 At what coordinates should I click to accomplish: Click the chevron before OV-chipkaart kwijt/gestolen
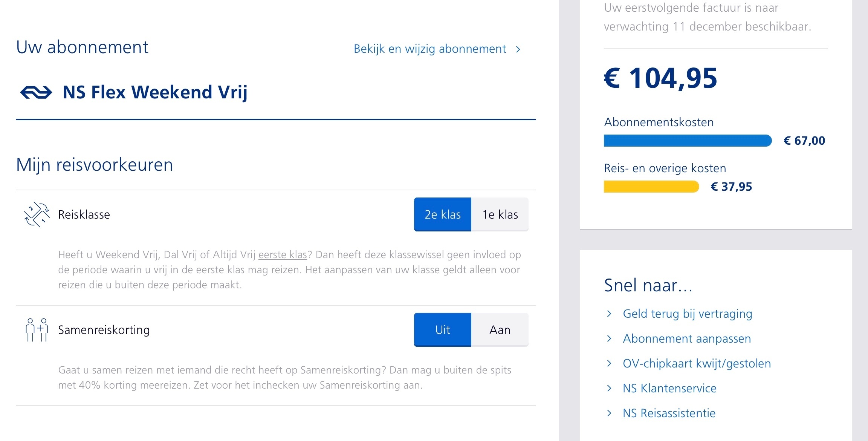pyautogui.click(x=609, y=363)
